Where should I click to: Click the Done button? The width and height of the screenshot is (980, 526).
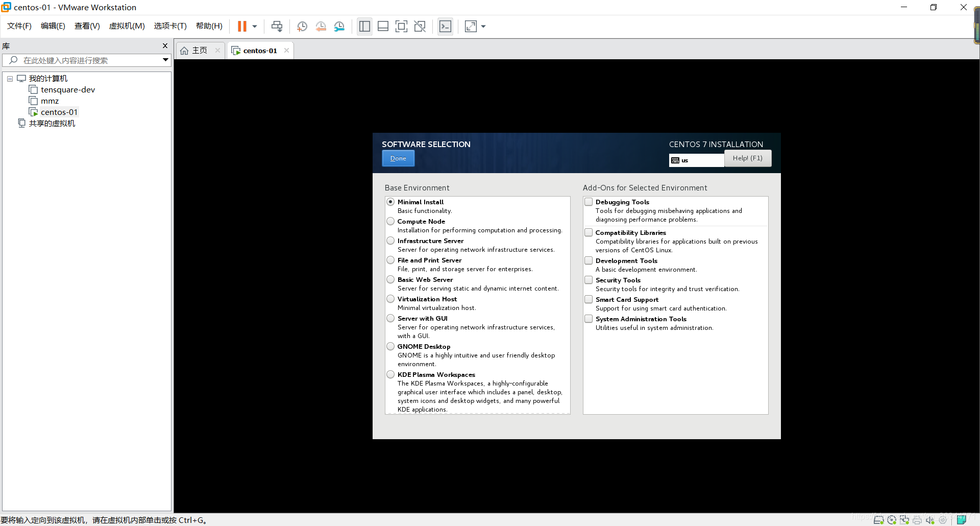click(398, 158)
